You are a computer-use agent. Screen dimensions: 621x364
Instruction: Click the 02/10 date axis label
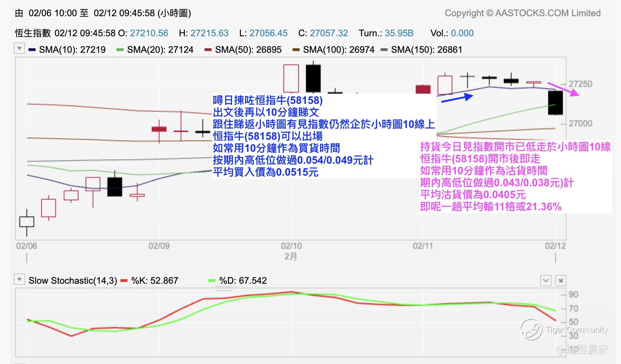(x=291, y=246)
